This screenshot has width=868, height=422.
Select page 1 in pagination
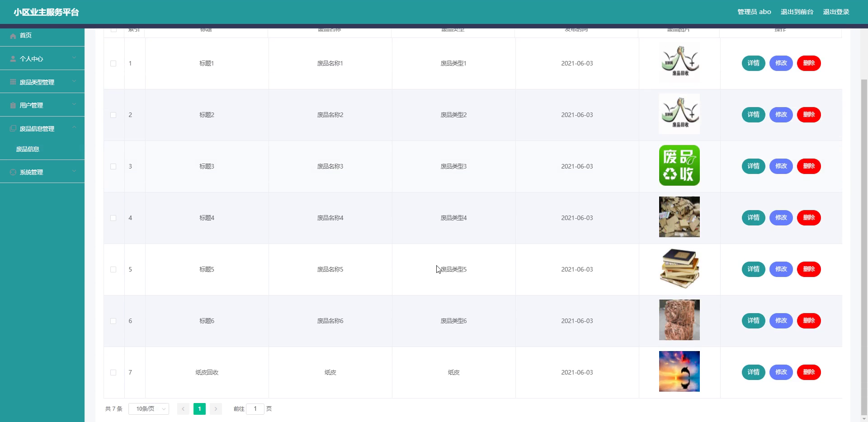(x=199, y=409)
